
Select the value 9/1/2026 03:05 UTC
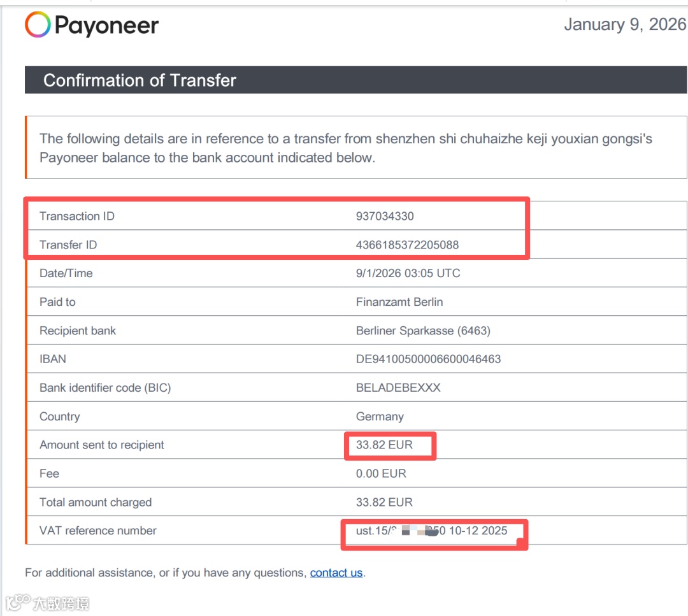tap(408, 273)
